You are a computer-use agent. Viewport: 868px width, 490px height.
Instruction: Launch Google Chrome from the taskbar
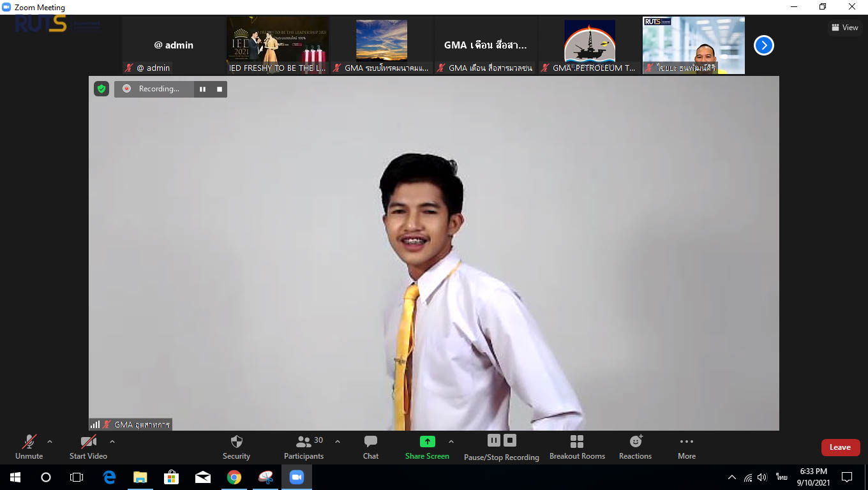click(x=234, y=477)
